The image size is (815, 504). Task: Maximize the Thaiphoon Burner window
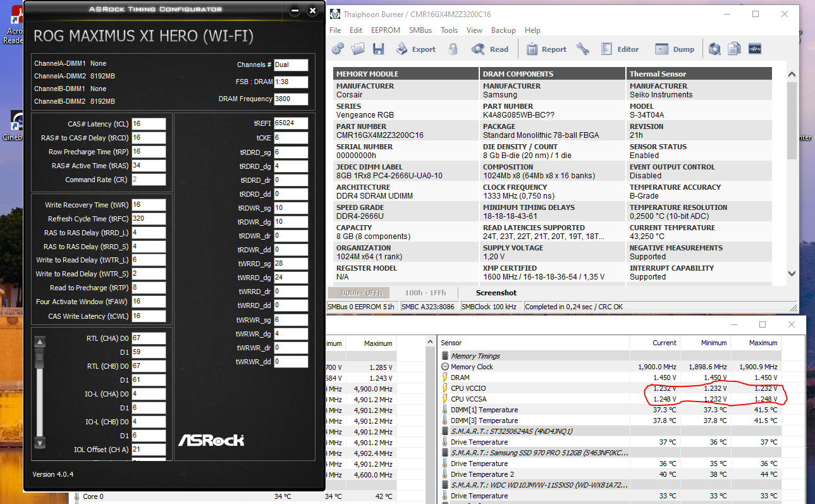[x=756, y=14]
